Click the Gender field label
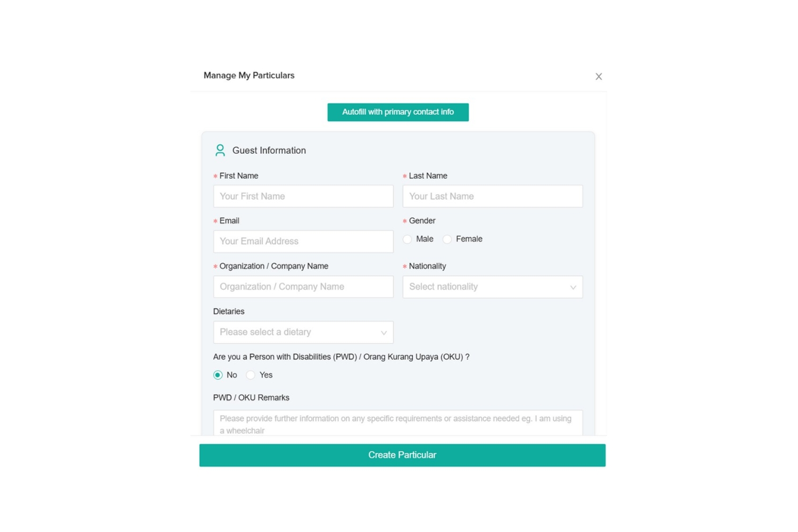Image resolution: width=798 pixels, height=532 pixels. [x=422, y=221]
